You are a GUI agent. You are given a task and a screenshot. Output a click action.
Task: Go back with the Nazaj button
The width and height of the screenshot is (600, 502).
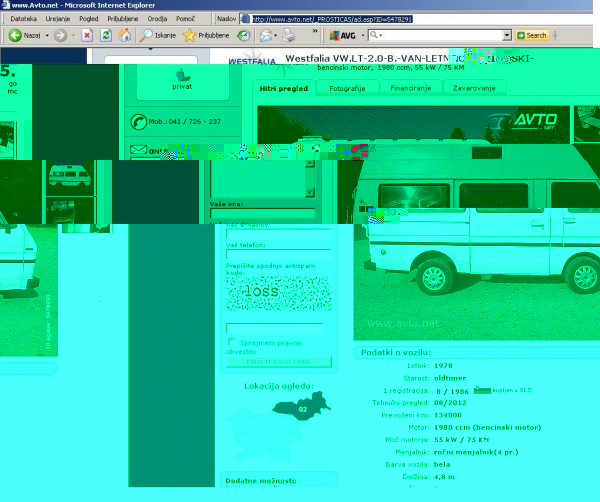click(x=25, y=35)
